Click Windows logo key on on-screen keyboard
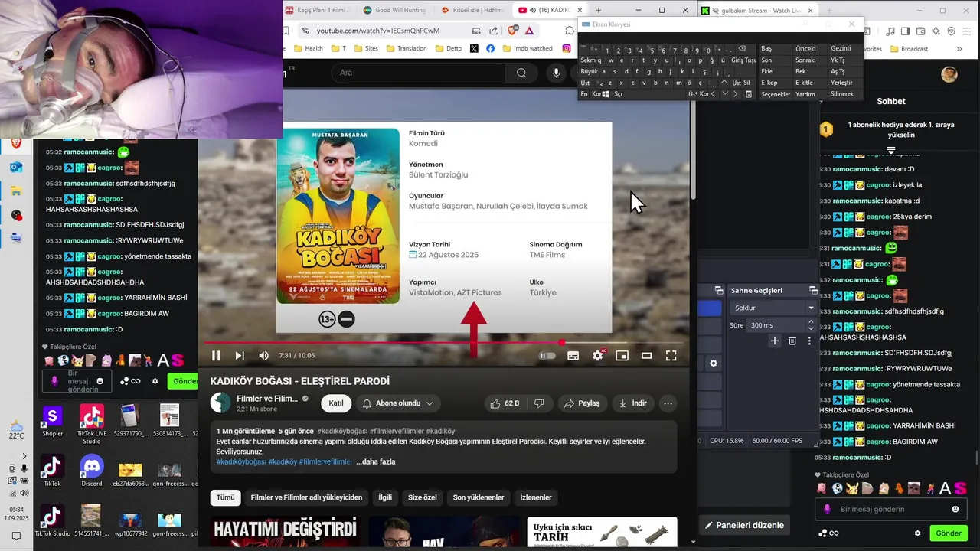This screenshot has height=551, width=980. point(606,94)
